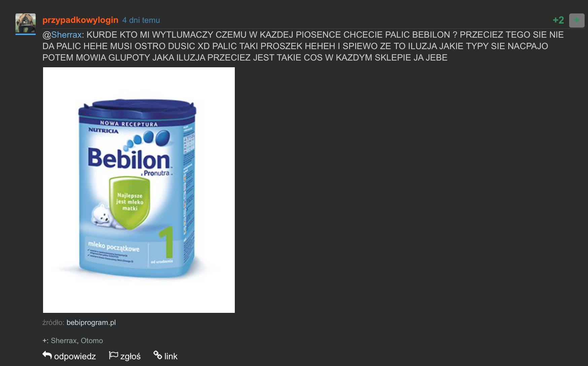Viewport: 588px width, 366px height.
Task: Click the reply arrow icon
Action: click(47, 355)
